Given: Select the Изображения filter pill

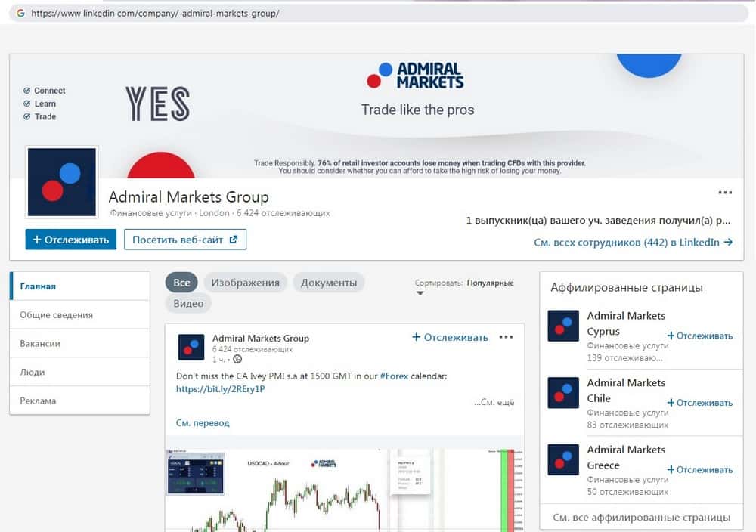Looking at the screenshot, I should [245, 283].
